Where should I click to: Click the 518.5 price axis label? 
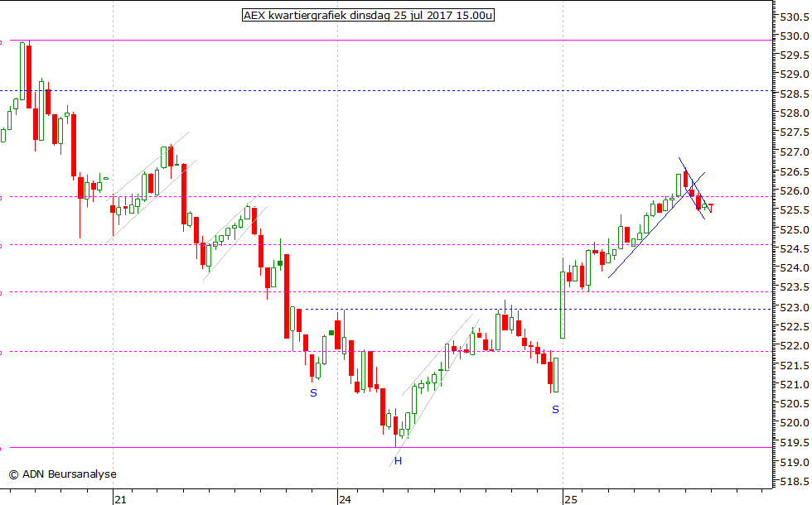click(795, 482)
